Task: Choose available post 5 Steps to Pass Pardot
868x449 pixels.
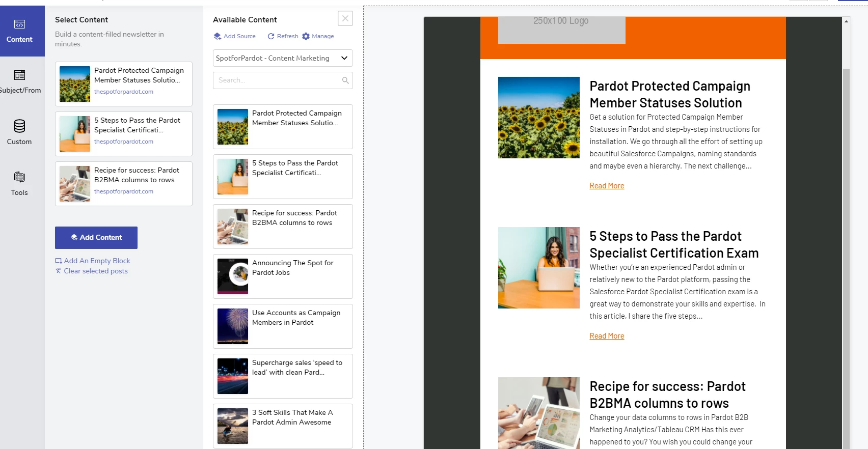Action: [283, 177]
